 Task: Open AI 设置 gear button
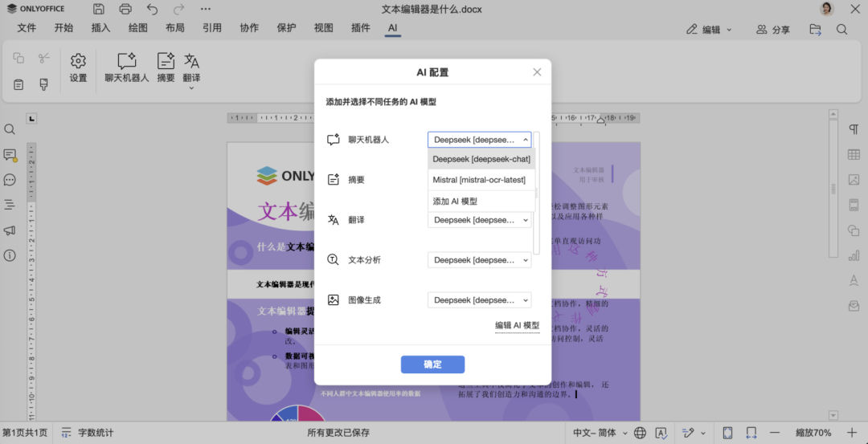pyautogui.click(x=78, y=68)
